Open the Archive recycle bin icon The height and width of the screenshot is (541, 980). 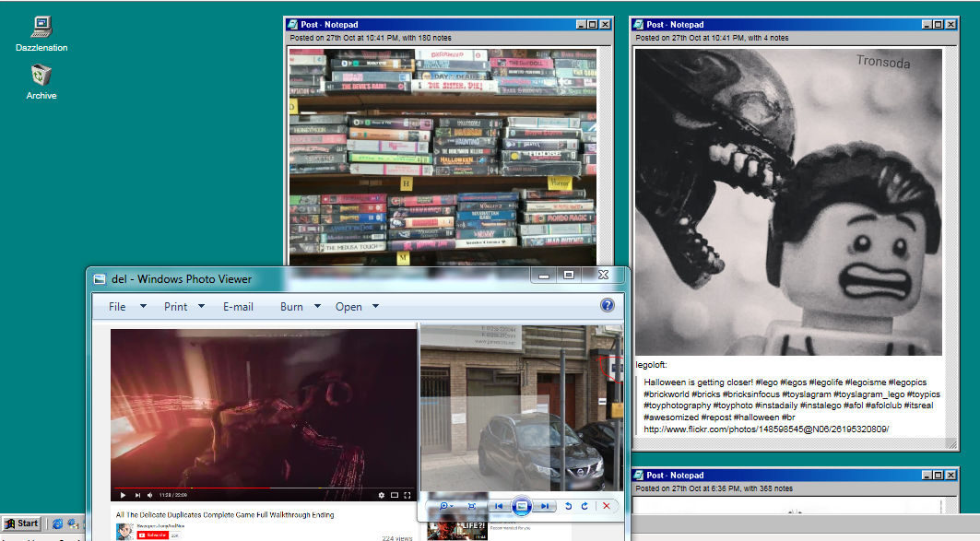[x=41, y=82]
